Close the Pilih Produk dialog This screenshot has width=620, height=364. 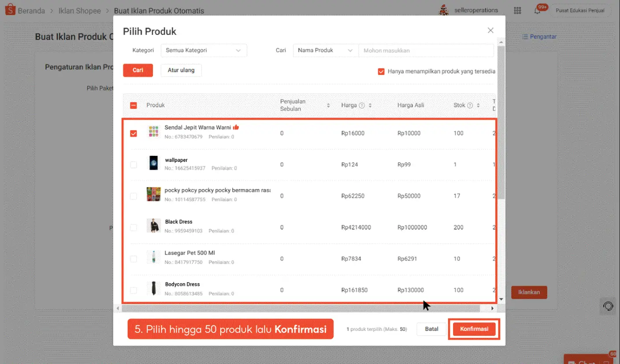[x=490, y=30]
